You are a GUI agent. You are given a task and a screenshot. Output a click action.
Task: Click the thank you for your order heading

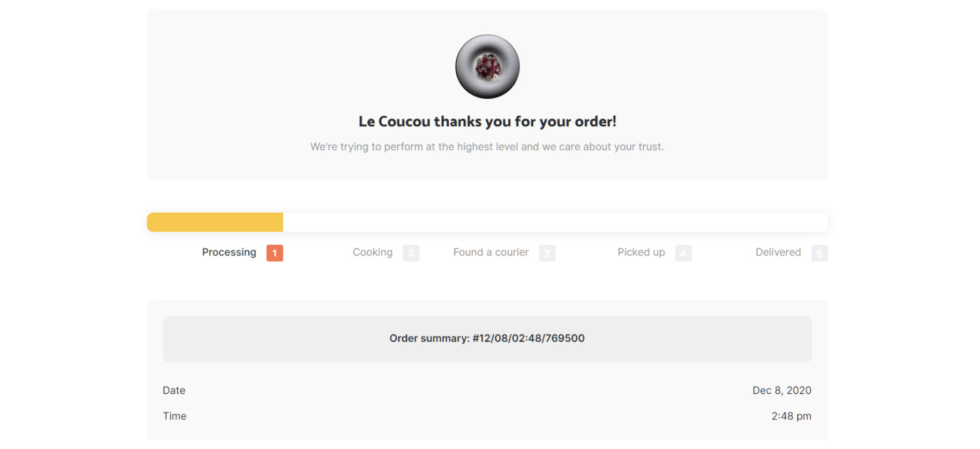(x=487, y=122)
